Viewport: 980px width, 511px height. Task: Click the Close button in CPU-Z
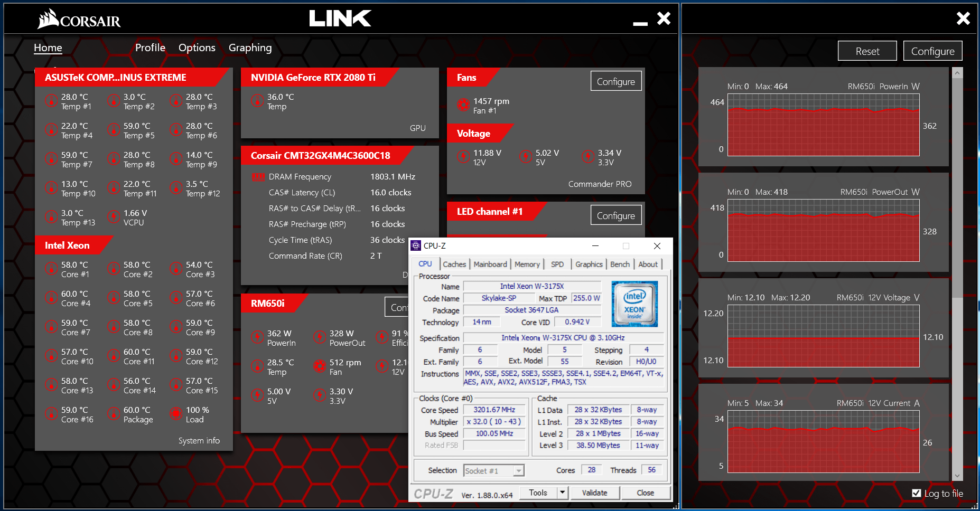pos(646,493)
